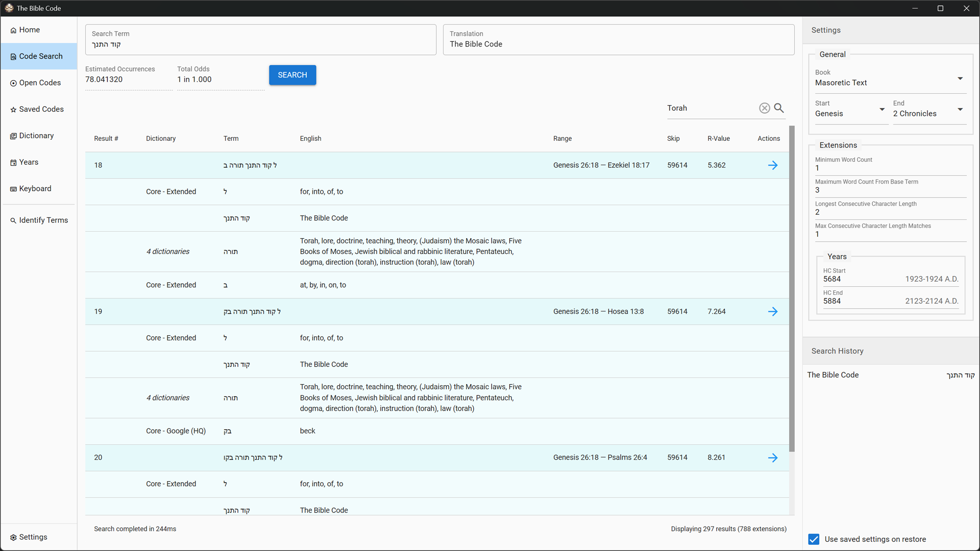Click the magnifier icon beside Torah filter
Image resolution: width=980 pixels, height=551 pixels.
779,108
